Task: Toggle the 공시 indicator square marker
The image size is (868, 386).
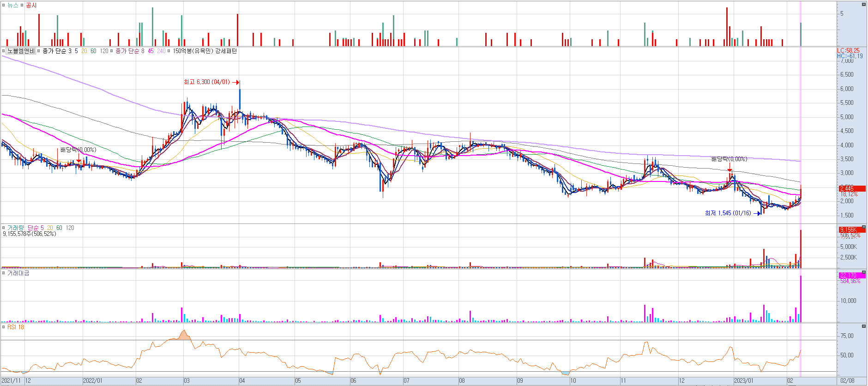Action: point(22,5)
